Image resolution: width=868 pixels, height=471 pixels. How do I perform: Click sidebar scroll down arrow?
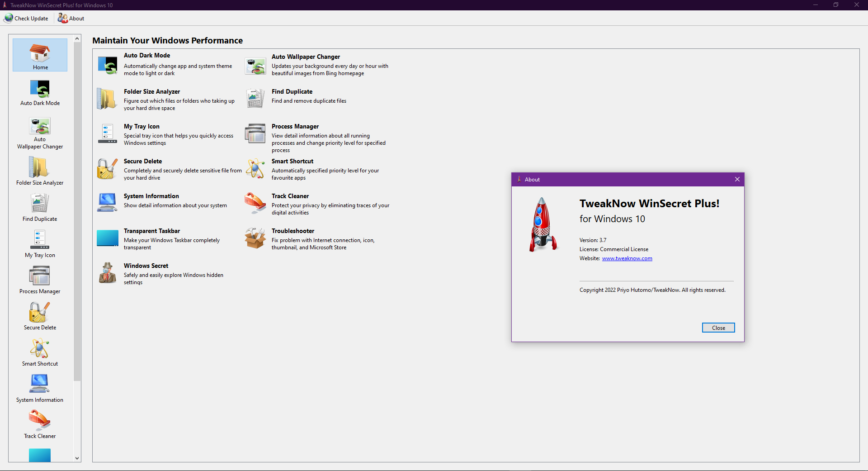tap(77, 458)
